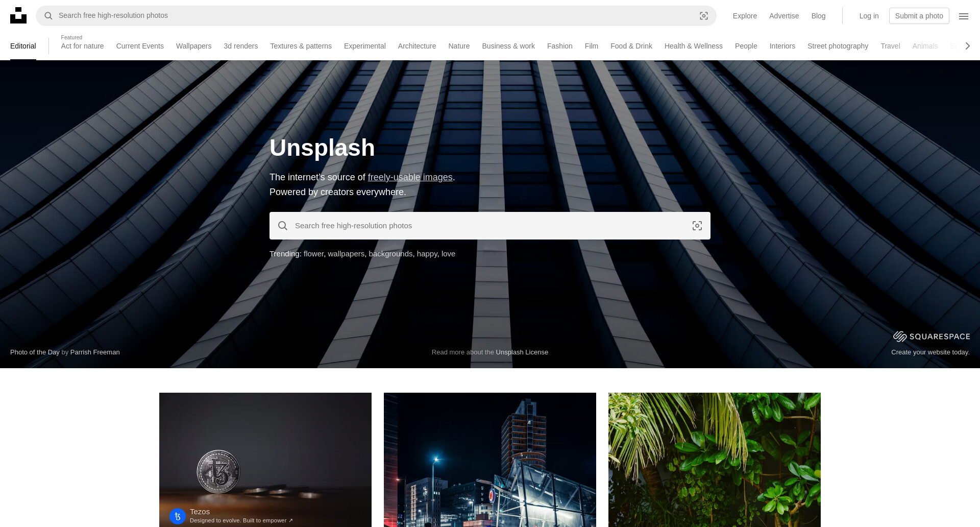Open Designed to evolve sponsor link

point(241,520)
